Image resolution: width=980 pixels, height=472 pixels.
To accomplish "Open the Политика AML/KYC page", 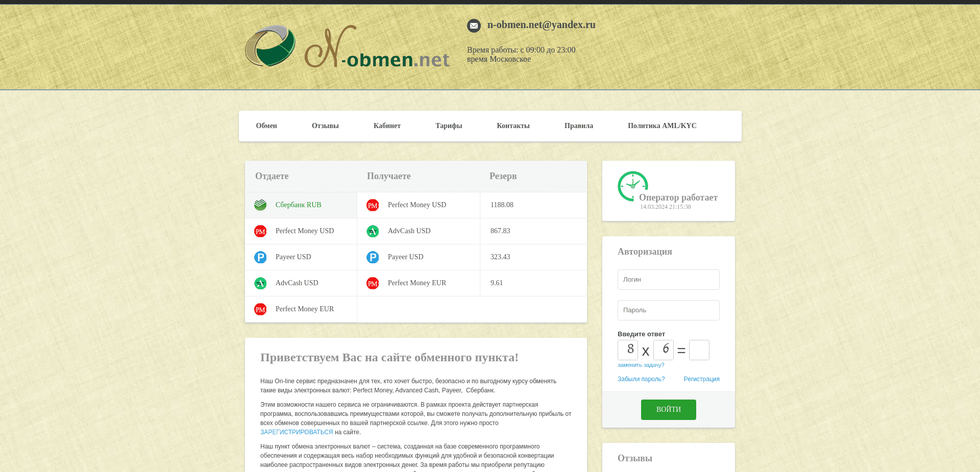I will click(662, 126).
